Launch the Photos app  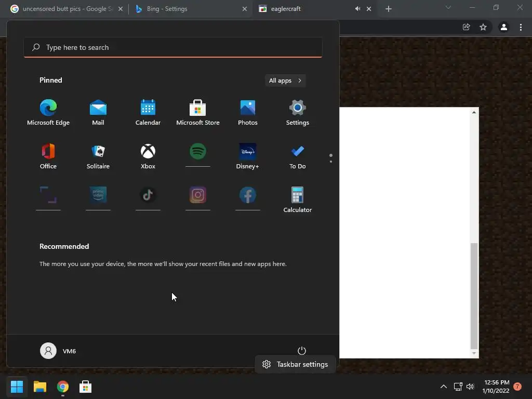(248, 113)
